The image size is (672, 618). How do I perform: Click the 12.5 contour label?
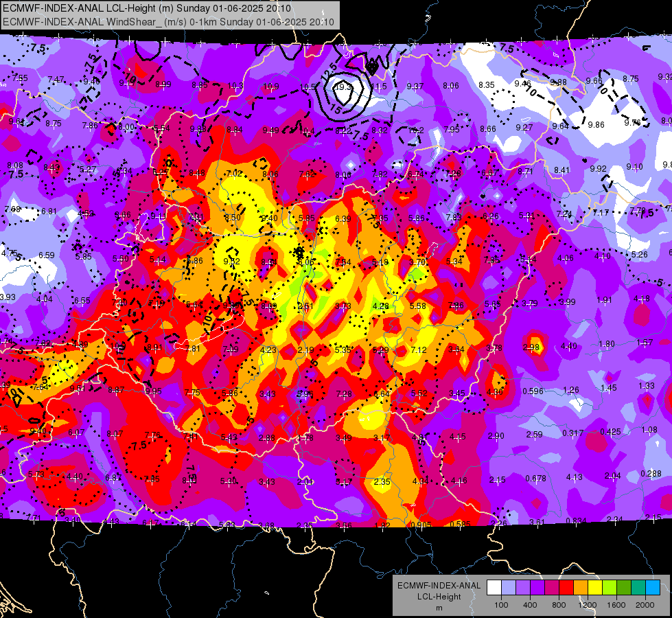[x=329, y=70]
